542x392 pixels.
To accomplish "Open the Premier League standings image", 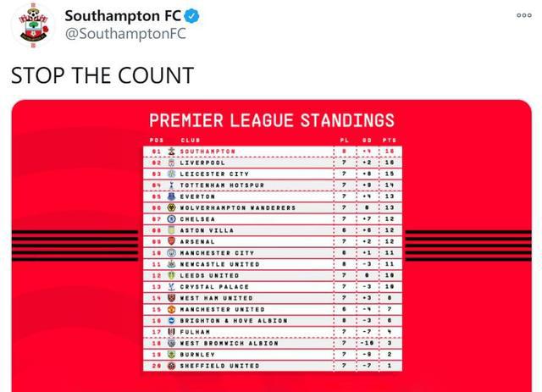I will 271,246.
